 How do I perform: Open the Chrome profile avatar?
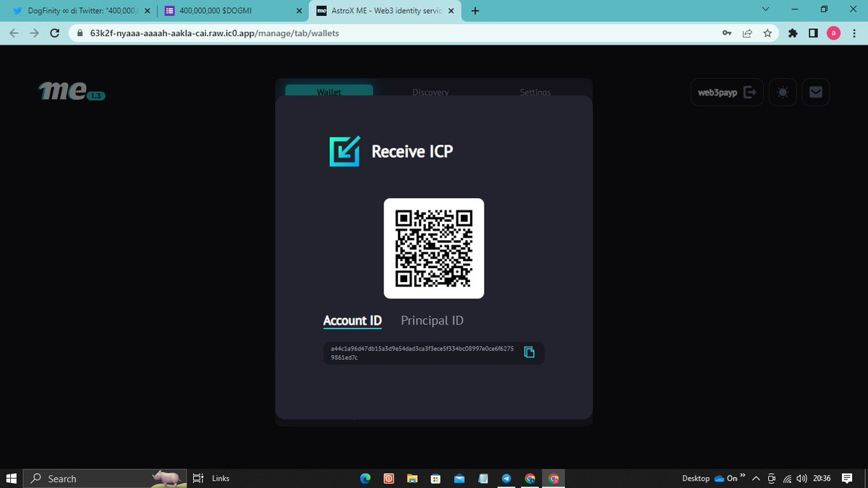tap(834, 33)
